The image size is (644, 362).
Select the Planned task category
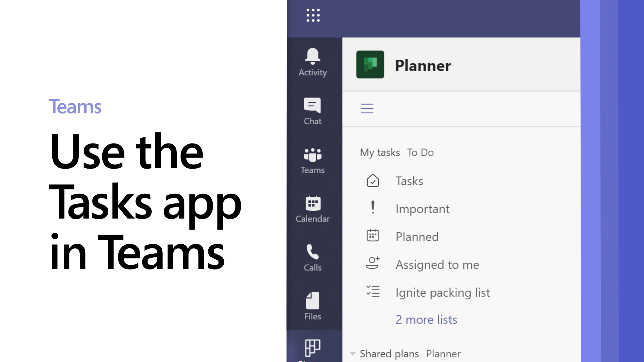(417, 236)
